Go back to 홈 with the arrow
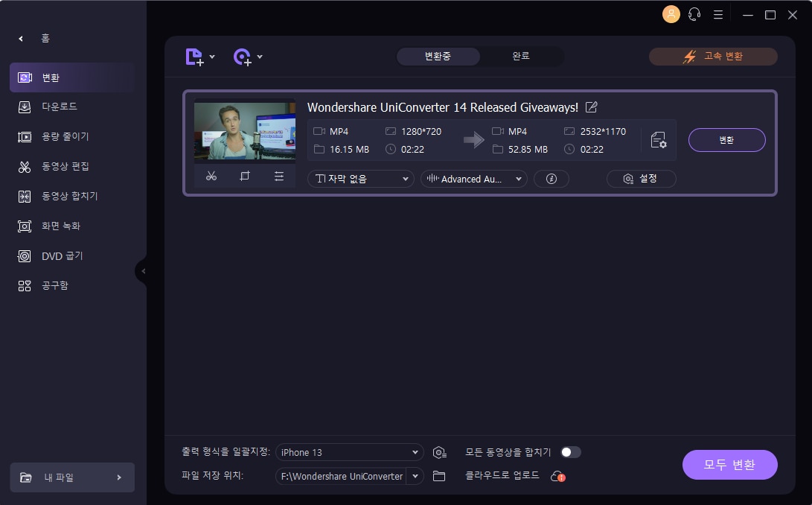This screenshot has height=505, width=812. 21,39
